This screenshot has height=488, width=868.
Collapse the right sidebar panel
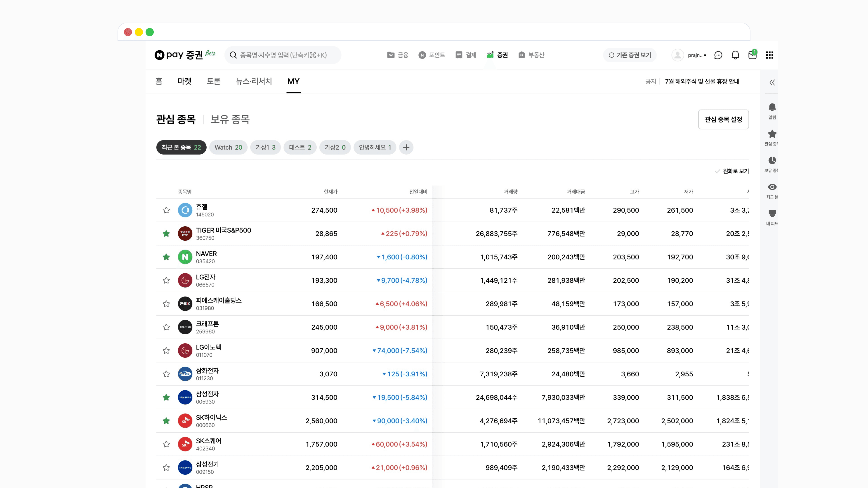772,82
